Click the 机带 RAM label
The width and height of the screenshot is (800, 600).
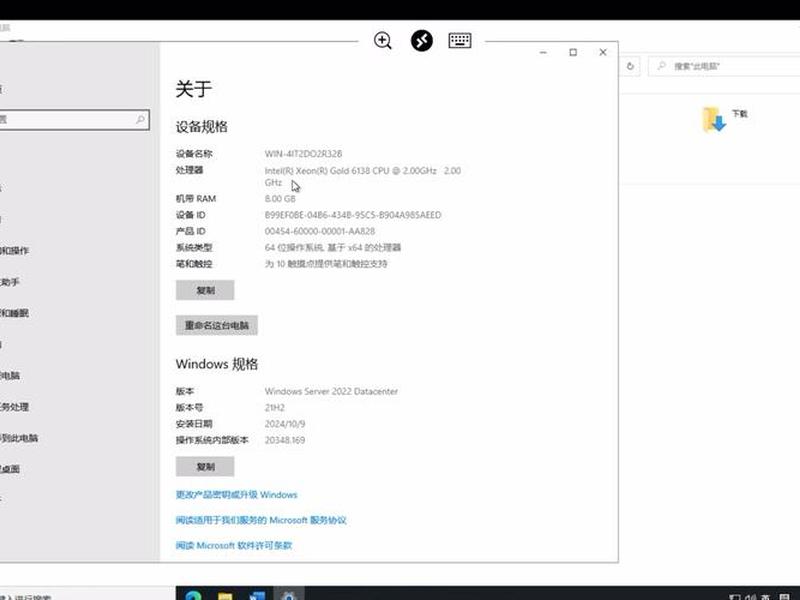click(x=196, y=198)
